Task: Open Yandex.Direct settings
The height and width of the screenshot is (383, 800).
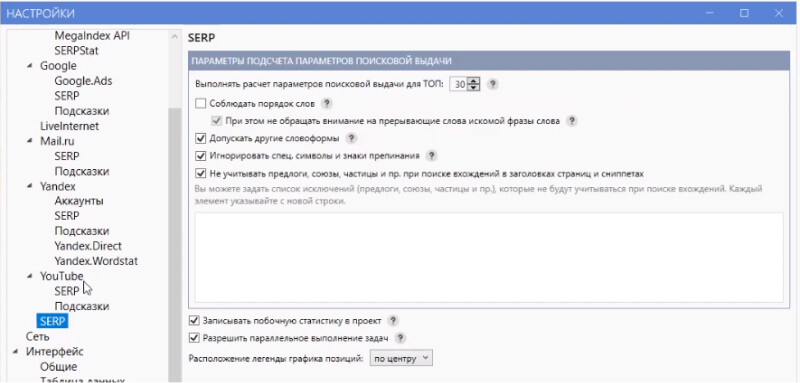Action: click(x=88, y=246)
